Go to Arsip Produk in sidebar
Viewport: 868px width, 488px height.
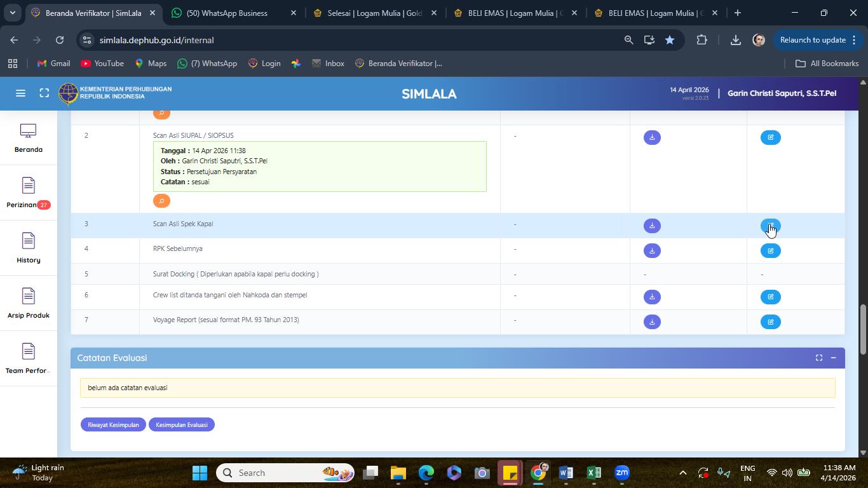[28, 303]
